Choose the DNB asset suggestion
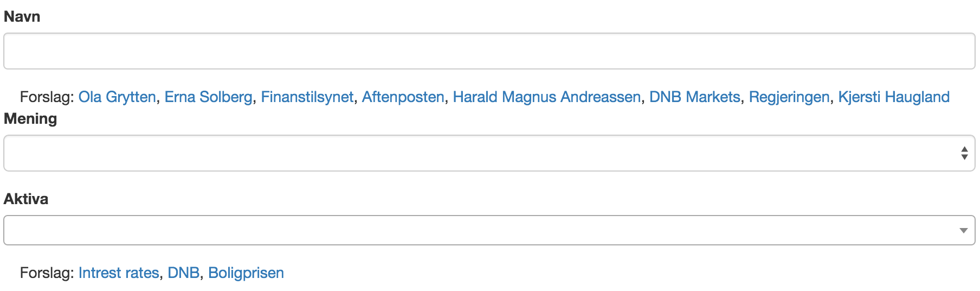The image size is (980, 291). (183, 273)
